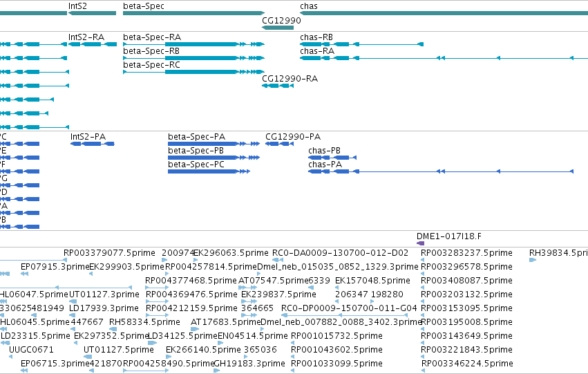Click the RP003195008.5prime label

tap(466, 322)
